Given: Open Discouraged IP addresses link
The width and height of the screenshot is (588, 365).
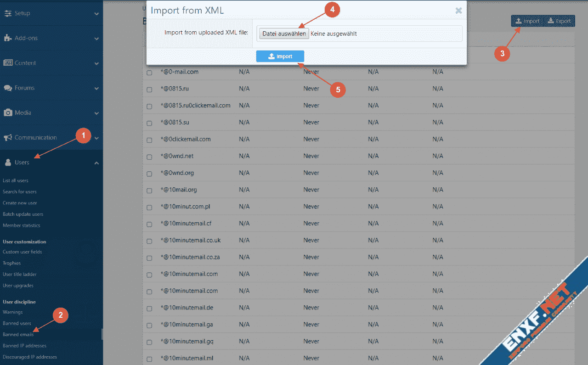Looking at the screenshot, I should coord(30,357).
